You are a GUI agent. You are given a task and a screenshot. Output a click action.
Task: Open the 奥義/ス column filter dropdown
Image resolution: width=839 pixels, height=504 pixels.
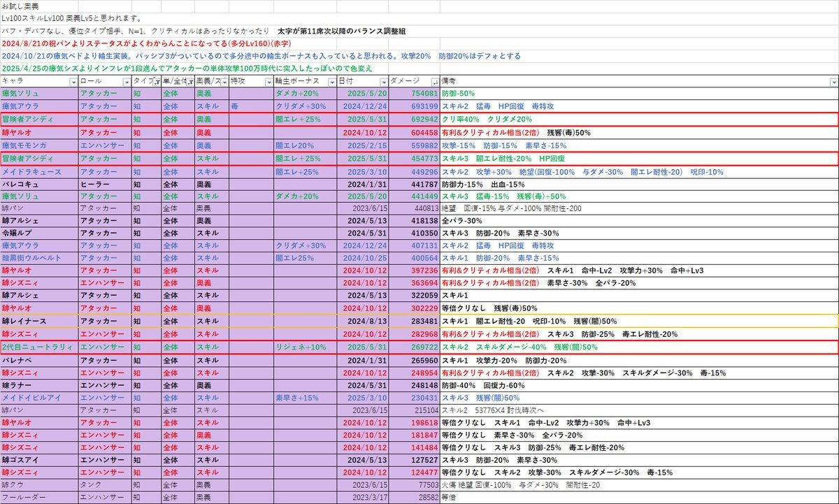pyautogui.click(x=223, y=81)
